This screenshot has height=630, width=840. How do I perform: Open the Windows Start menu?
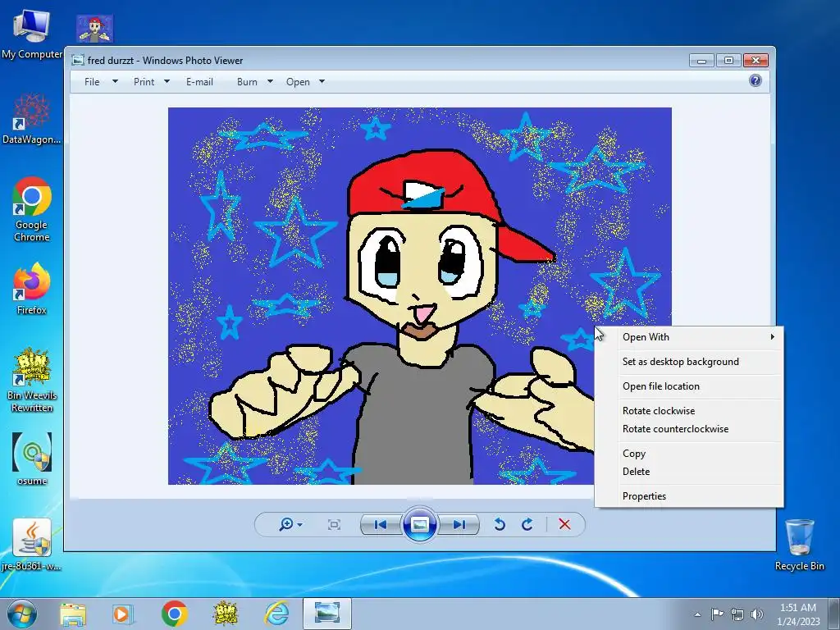pos(21,614)
